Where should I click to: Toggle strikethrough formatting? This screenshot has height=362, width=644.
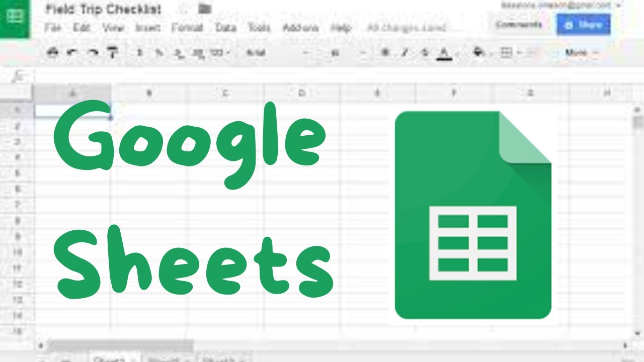[x=424, y=52]
